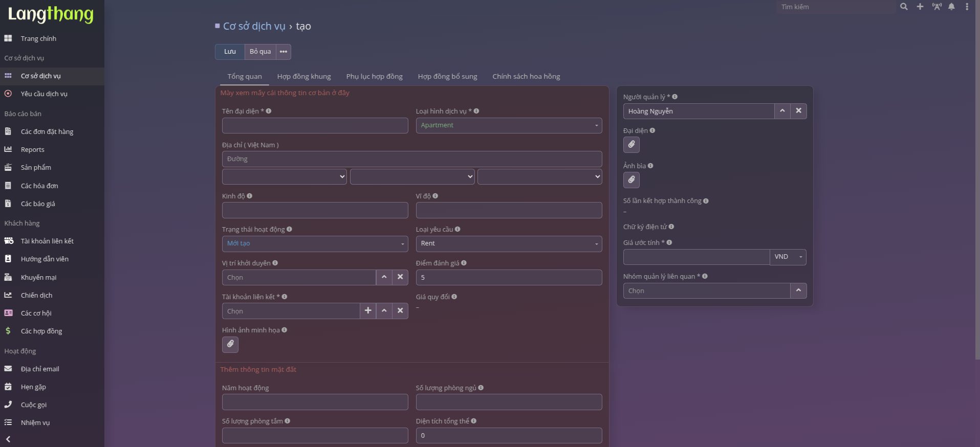Click the Tên đại diện input field

[315, 125]
